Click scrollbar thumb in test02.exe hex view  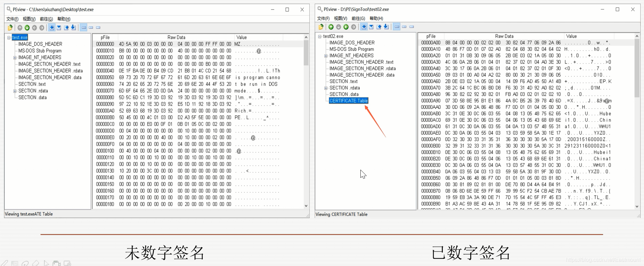637,68
